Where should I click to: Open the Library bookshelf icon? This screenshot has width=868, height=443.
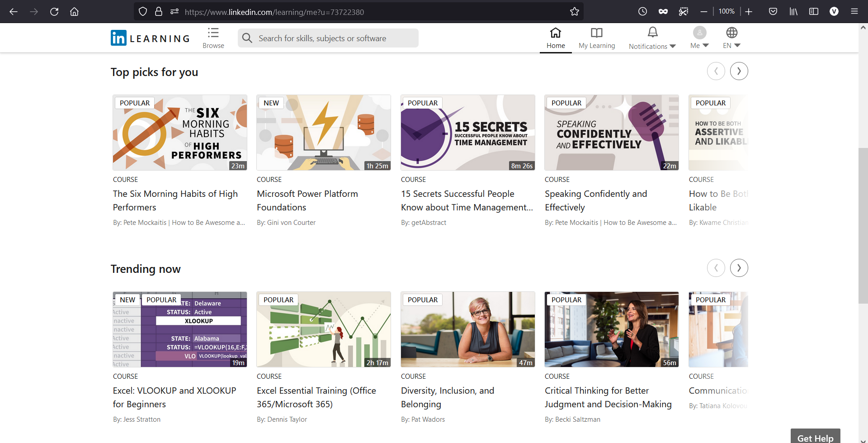(793, 12)
